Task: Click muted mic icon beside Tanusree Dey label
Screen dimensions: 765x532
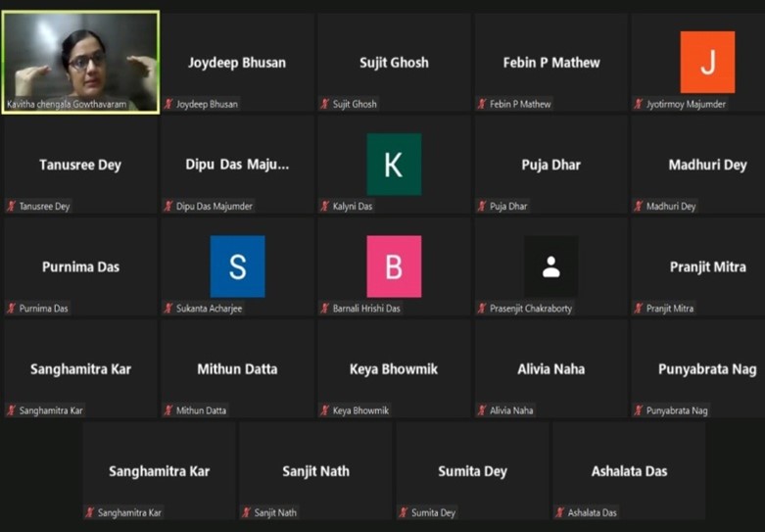Action: tap(12, 207)
